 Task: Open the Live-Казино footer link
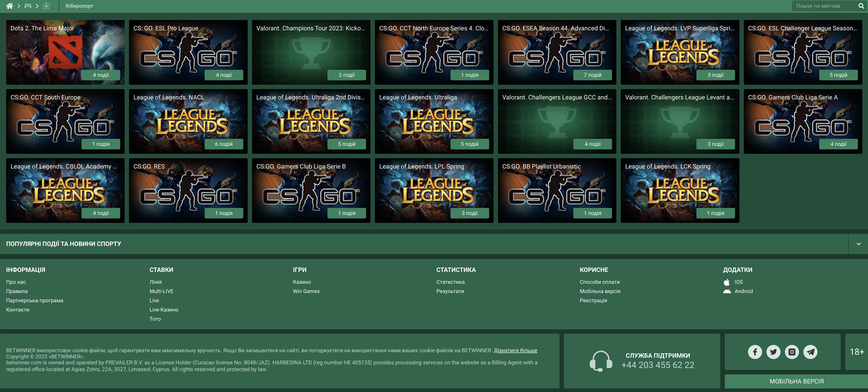[164, 310]
